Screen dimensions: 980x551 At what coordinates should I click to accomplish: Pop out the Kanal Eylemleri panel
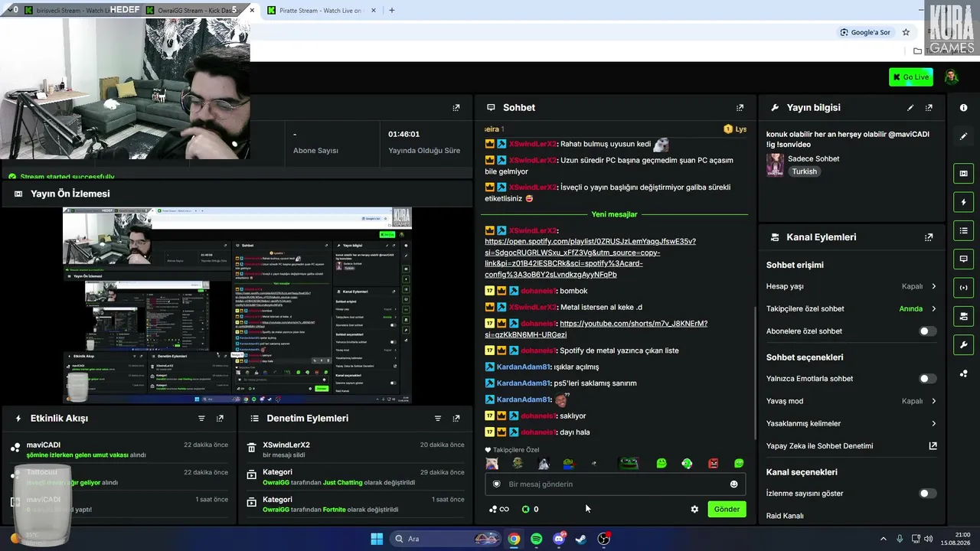(929, 237)
